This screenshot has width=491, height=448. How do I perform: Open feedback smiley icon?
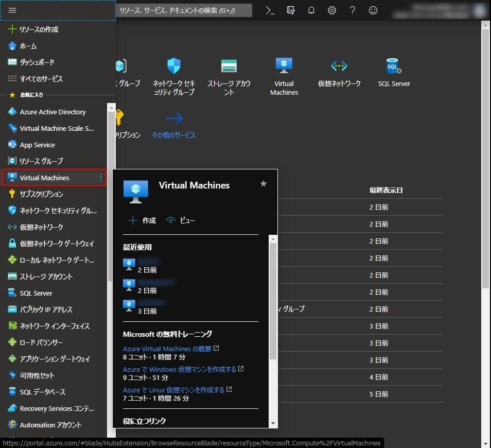[x=373, y=10]
